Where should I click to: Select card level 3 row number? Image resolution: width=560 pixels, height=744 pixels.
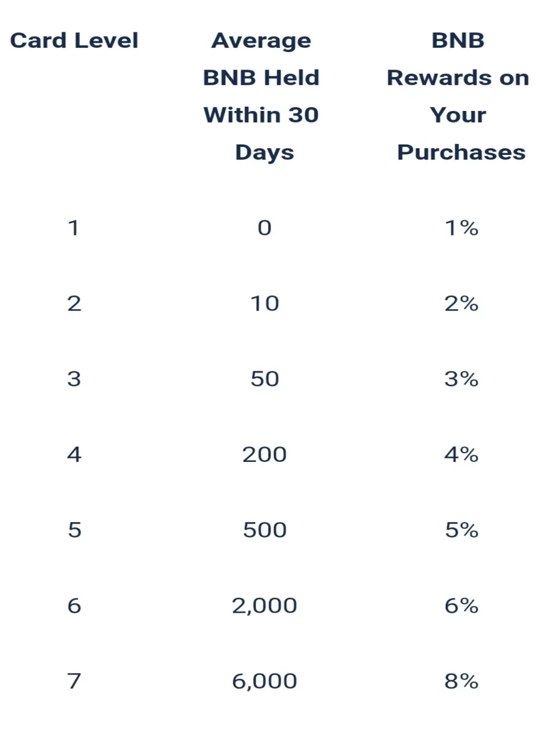click(x=74, y=379)
